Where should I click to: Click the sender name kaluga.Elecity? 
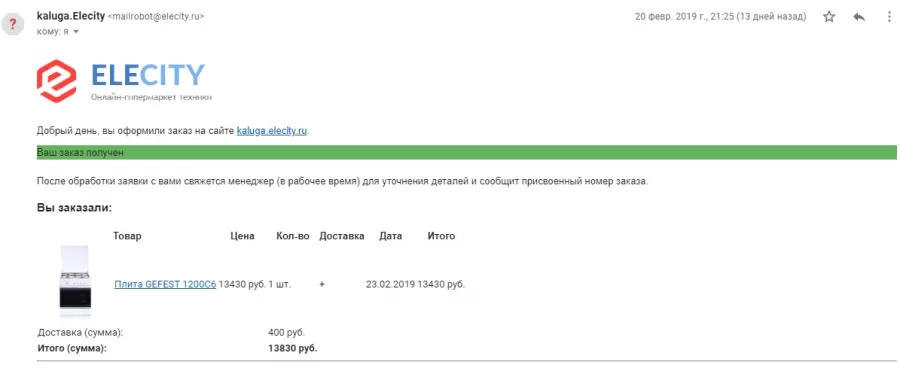pyautogui.click(x=71, y=16)
